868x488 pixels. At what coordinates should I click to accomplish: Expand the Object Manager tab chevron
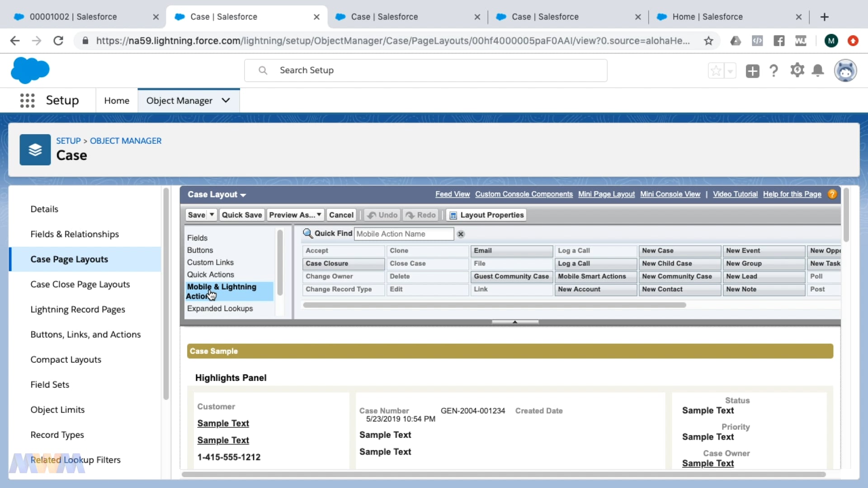(x=226, y=100)
